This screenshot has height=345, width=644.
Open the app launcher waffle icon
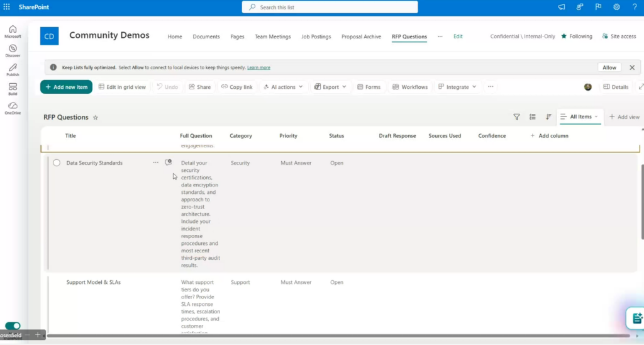pyautogui.click(x=7, y=7)
